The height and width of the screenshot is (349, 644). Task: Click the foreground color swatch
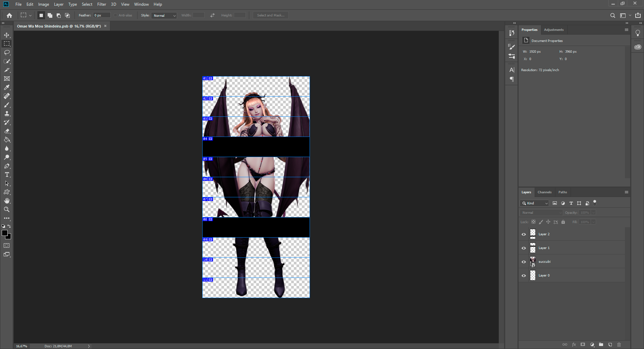click(4, 233)
